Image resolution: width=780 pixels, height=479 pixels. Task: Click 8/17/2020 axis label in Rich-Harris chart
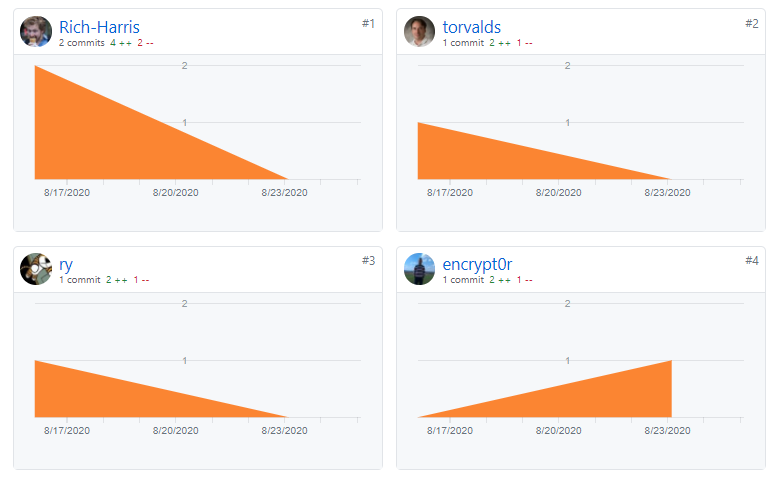click(x=67, y=193)
